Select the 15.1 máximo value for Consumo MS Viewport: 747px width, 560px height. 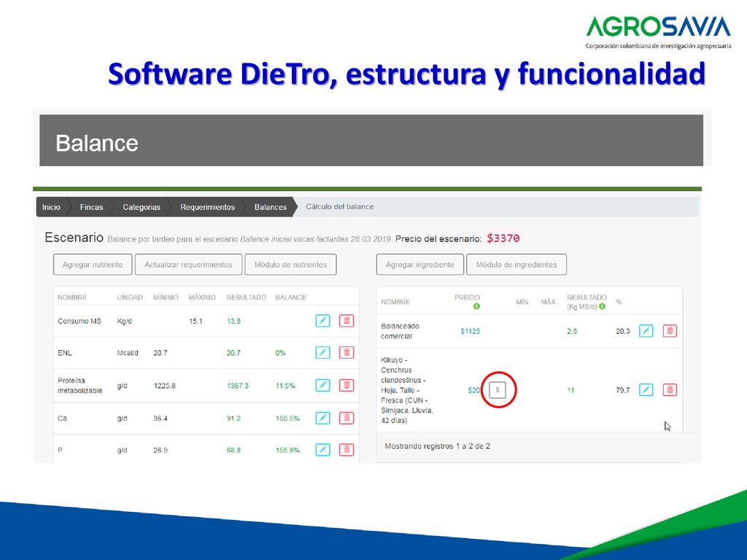point(196,321)
